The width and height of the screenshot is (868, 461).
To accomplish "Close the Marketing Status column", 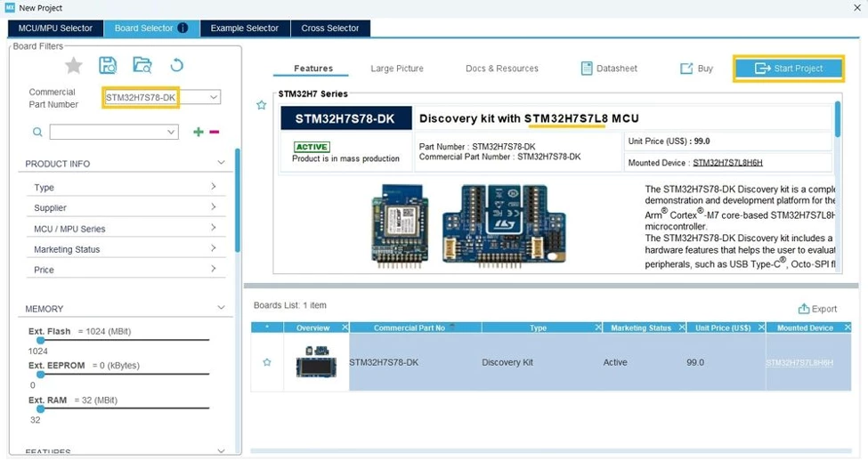I will pyautogui.click(x=682, y=328).
